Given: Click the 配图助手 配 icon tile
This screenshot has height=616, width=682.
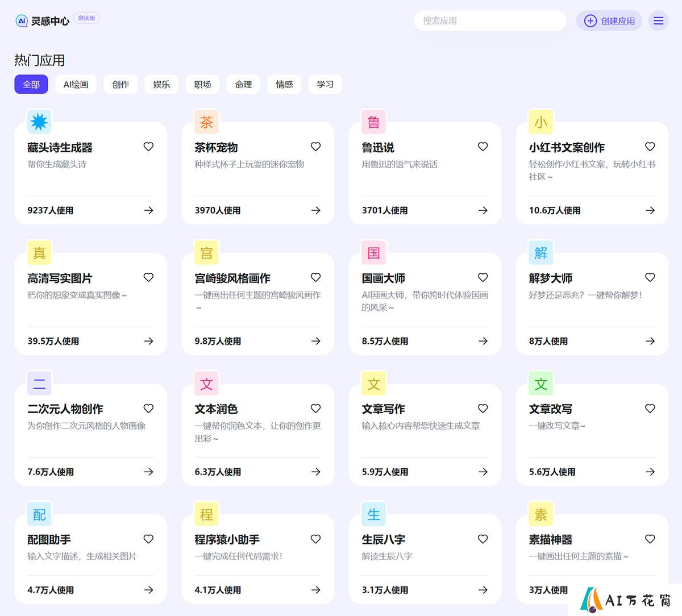Looking at the screenshot, I should 39,514.
